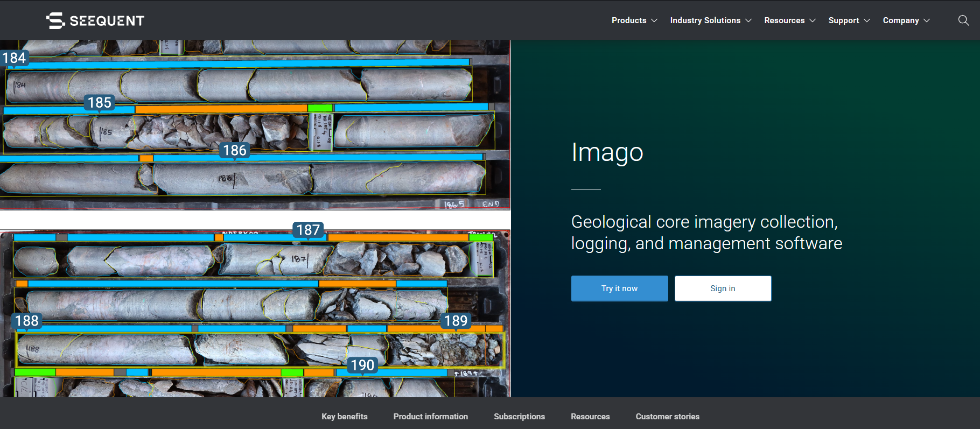Screen dimensions: 980x429
Task: Click the 189 depth marker label
Action: (456, 321)
